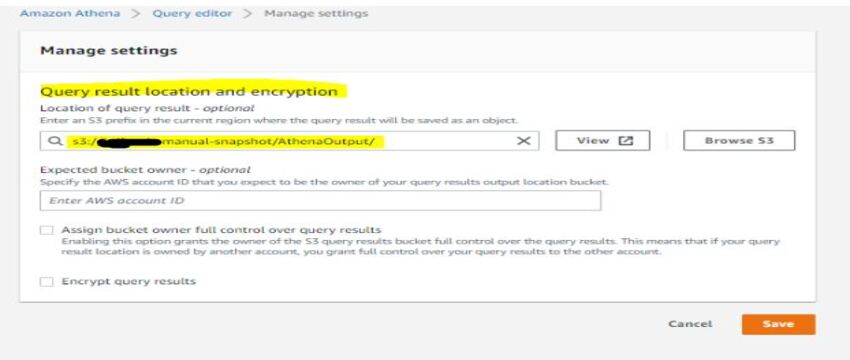Click 'Assign bucket owner full control' label text

click(221, 230)
